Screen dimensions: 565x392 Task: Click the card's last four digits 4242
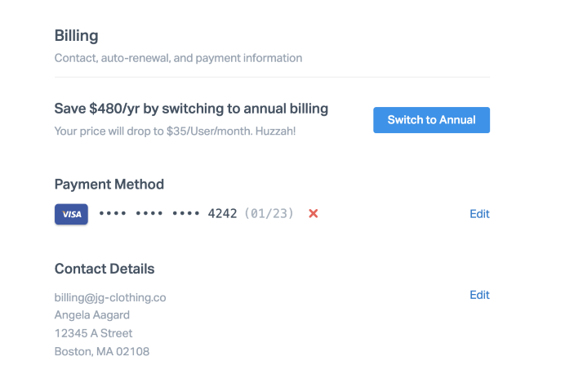click(x=222, y=214)
